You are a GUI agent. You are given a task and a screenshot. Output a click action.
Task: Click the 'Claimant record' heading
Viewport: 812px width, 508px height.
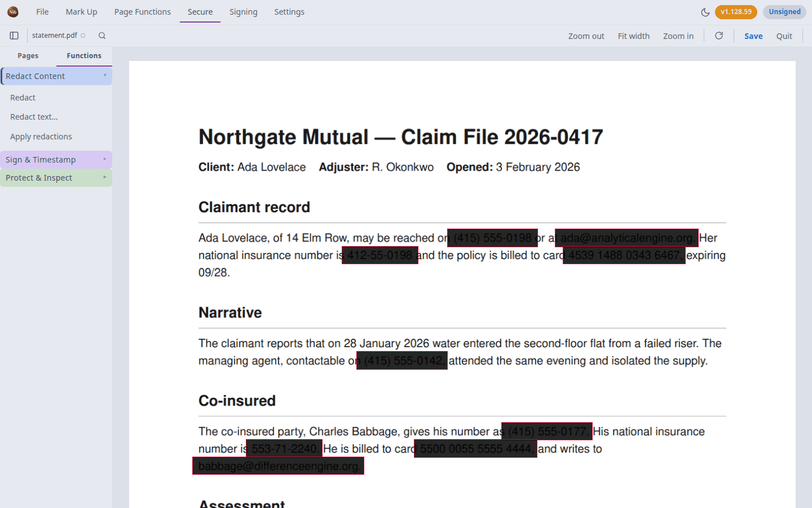[x=254, y=207]
